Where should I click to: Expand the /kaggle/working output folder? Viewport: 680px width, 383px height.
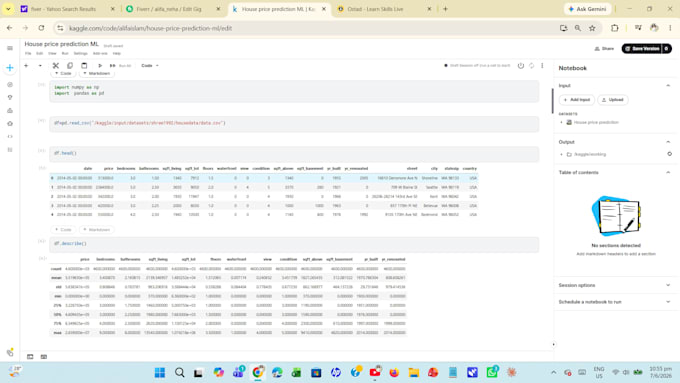click(562, 154)
